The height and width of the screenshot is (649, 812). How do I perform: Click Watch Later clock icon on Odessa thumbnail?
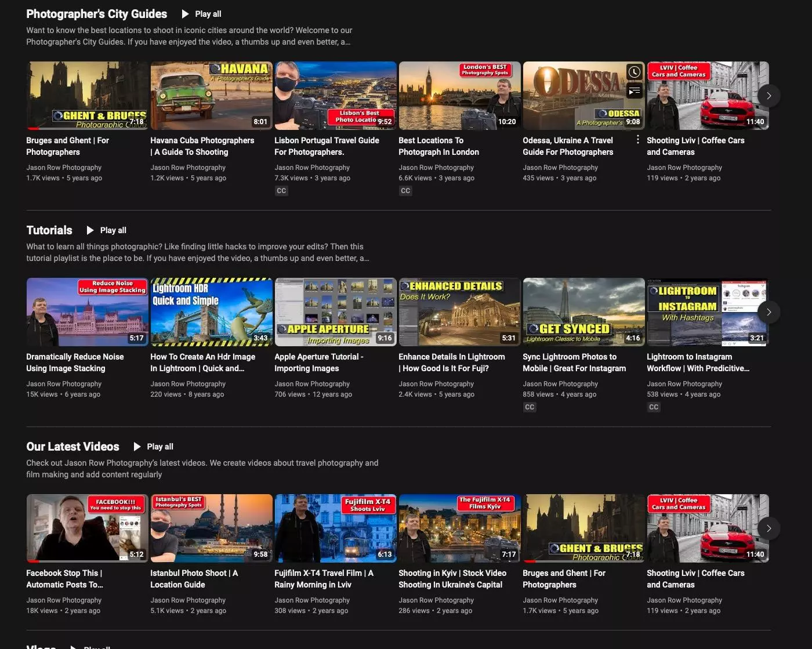pyautogui.click(x=635, y=72)
